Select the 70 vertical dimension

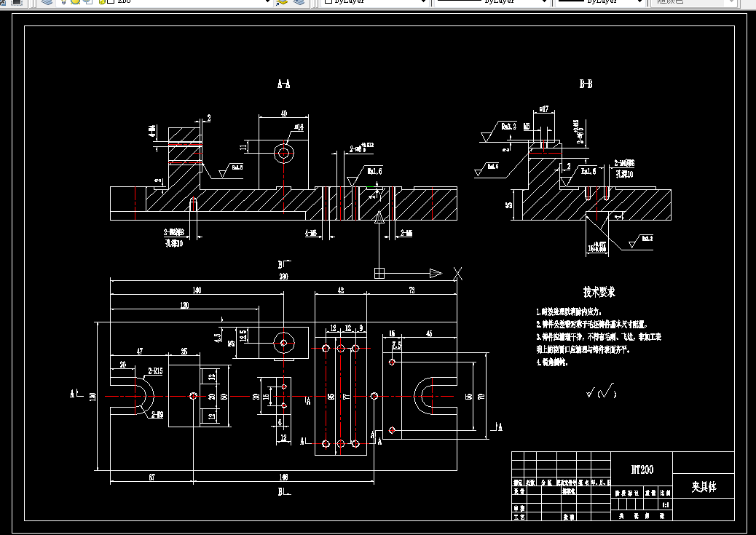coord(481,396)
